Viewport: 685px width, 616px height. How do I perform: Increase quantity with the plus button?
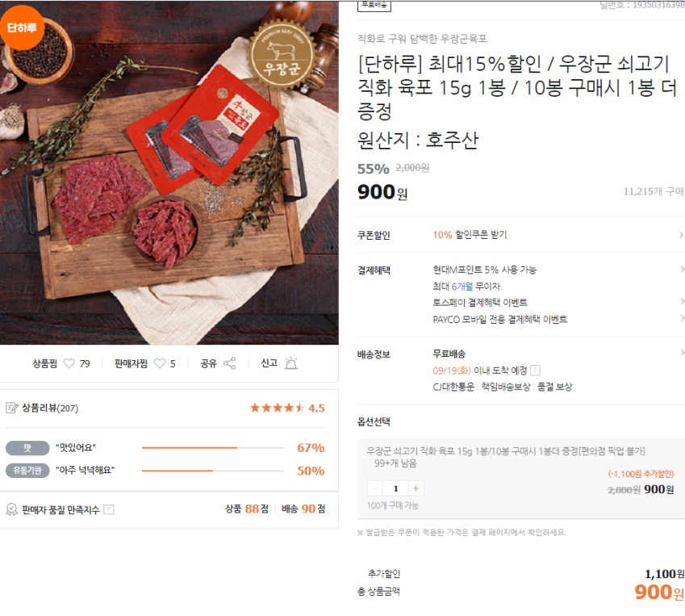tap(416, 488)
